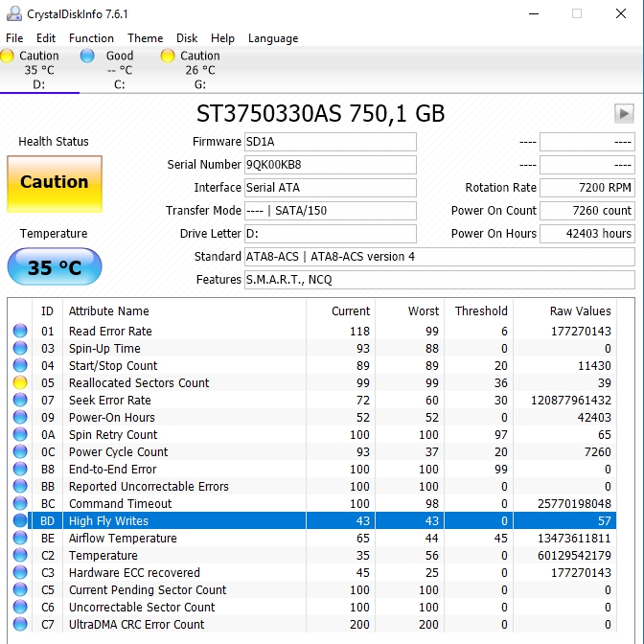
Task: Open the Language menu
Action: tap(273, 38)
